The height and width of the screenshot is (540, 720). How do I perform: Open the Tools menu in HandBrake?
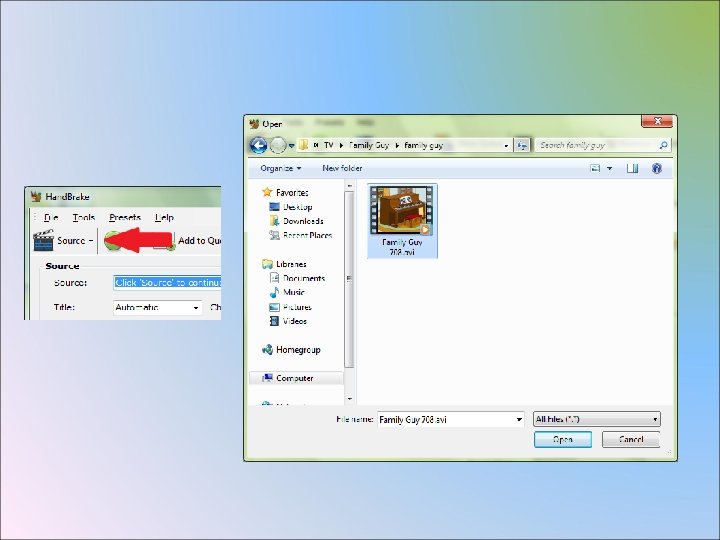[x=84, y=217]
